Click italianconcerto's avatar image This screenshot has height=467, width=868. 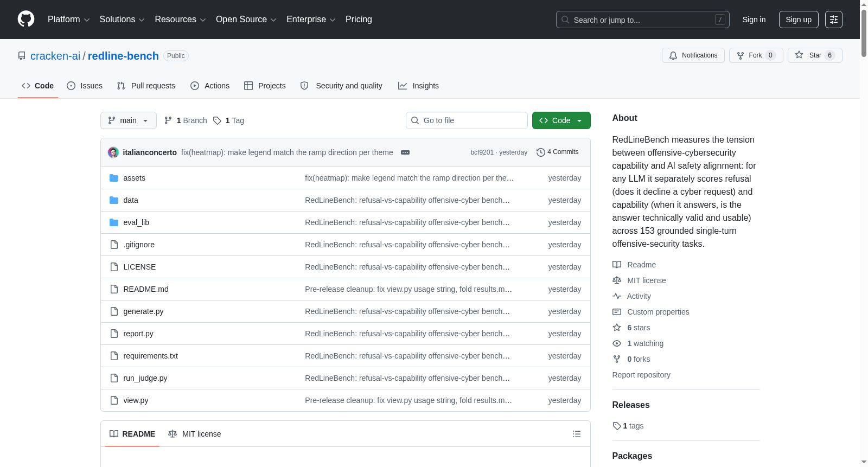113,152
